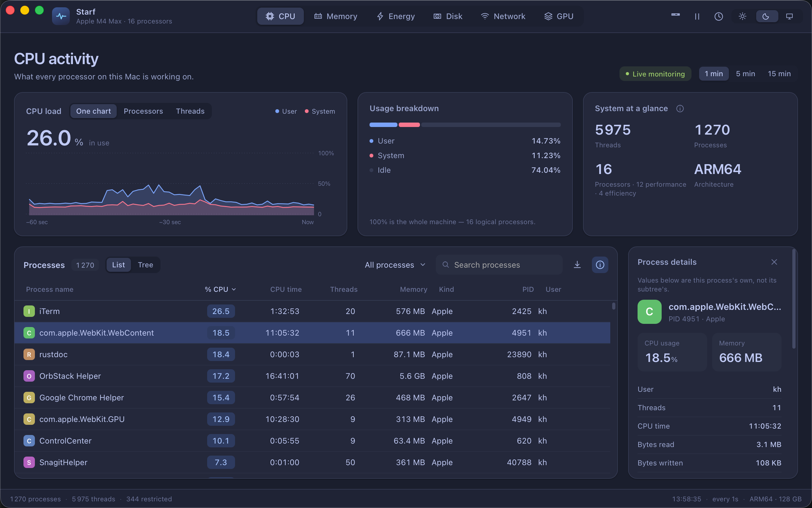This screenshot has height=508, width=812.
Task: Open the CPU tab
Action: pos(280,17)
